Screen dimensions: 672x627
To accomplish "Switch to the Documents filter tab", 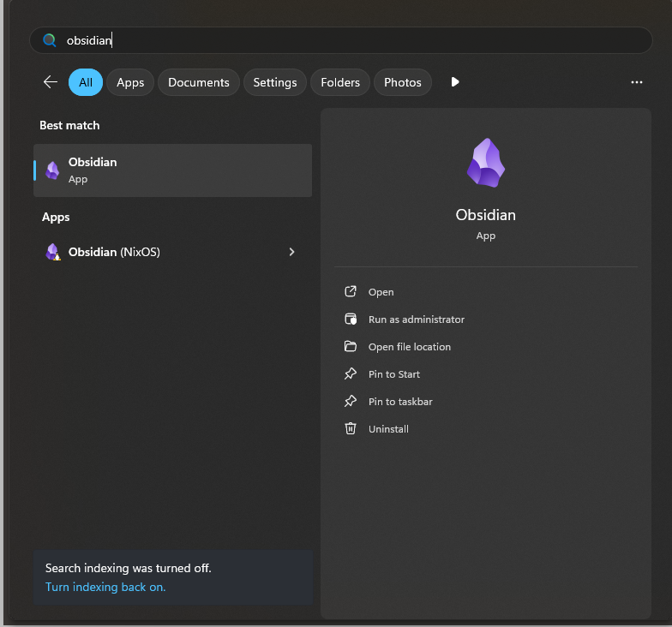I will [x=199, y=82].
